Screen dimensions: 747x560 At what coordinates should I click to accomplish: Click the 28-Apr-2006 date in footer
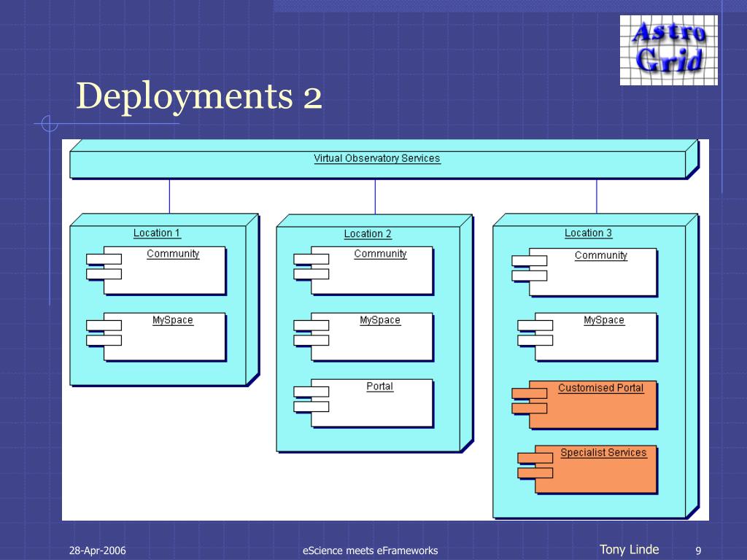tap(98, 551)
